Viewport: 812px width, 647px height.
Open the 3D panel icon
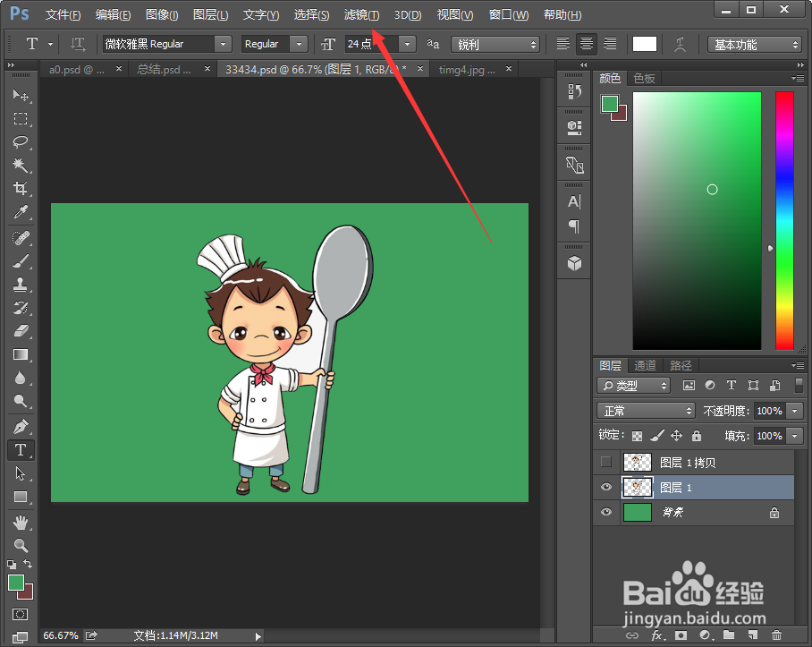(574, 263)
